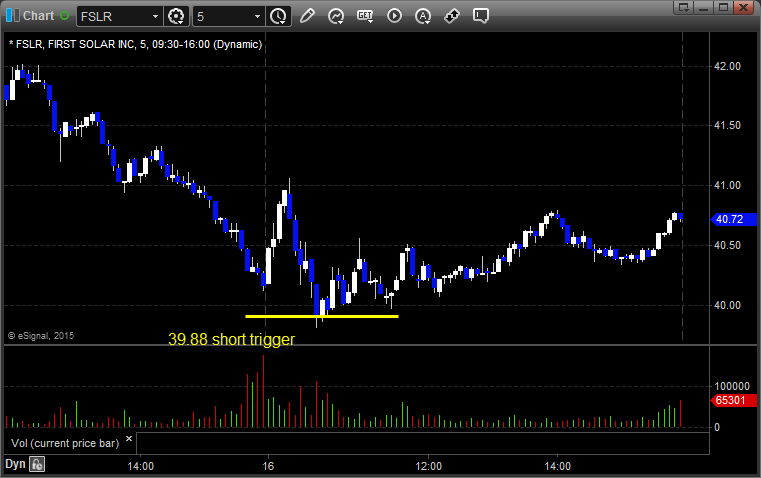The width and height of the screenshot is (761, 478).
Task: Click the 40.00 price axis label
Action: (728, 305)
